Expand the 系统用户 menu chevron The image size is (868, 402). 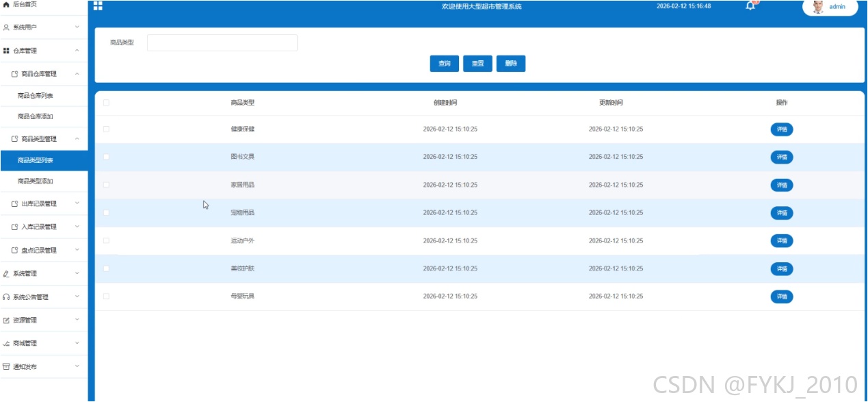click(x=77, y=27)
